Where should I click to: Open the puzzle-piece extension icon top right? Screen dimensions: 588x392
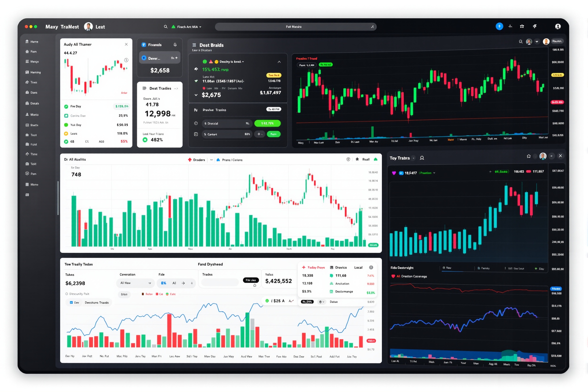click(x=535, y=26)
